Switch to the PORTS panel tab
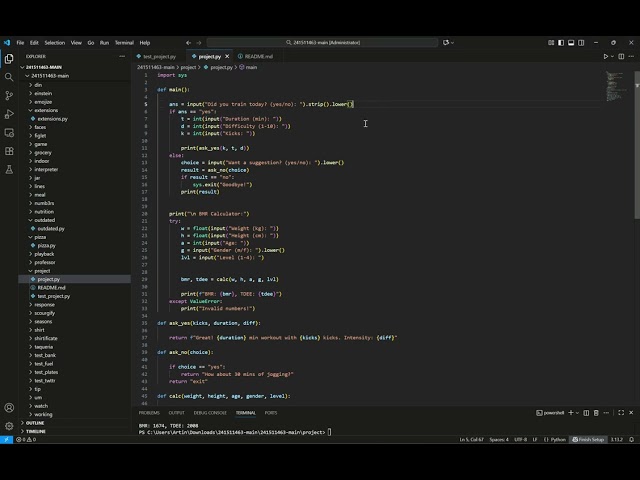 pyautogui.click(x=271, y=413)
